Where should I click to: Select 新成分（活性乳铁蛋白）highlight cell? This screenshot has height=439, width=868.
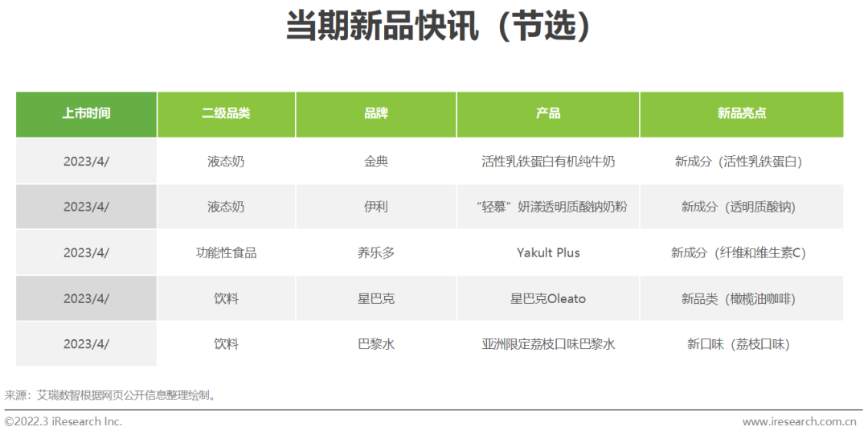(x=742, y=161)
